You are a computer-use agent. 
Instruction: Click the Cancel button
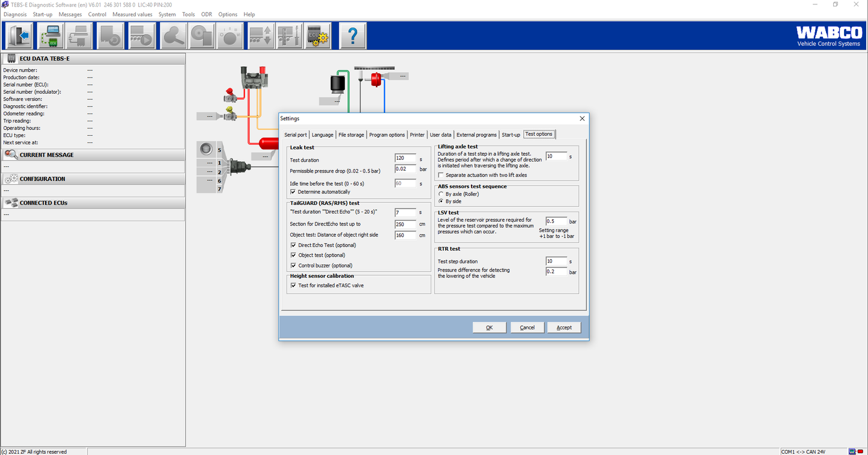tap(527, 327)
